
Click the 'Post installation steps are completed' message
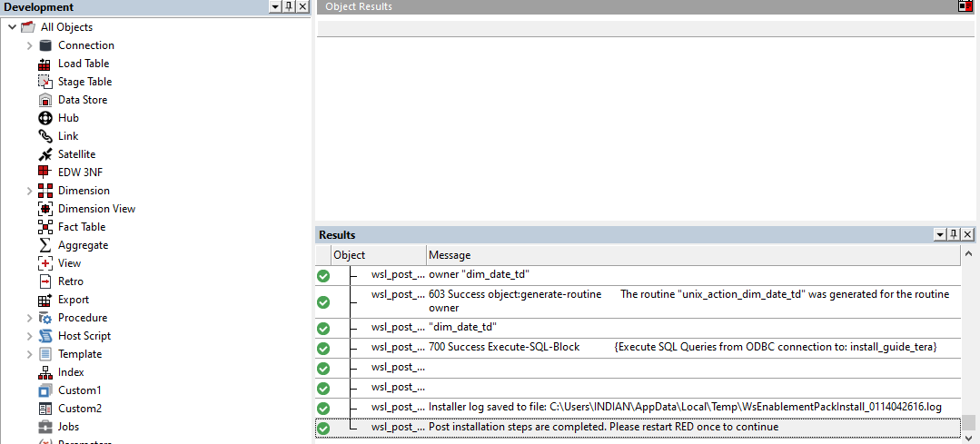point(604,427)
